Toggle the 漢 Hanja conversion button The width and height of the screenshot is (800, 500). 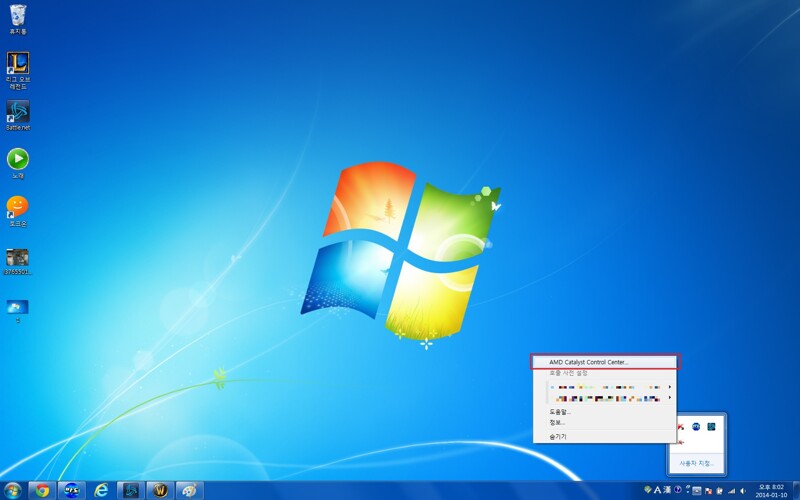(x=667, y=490)
